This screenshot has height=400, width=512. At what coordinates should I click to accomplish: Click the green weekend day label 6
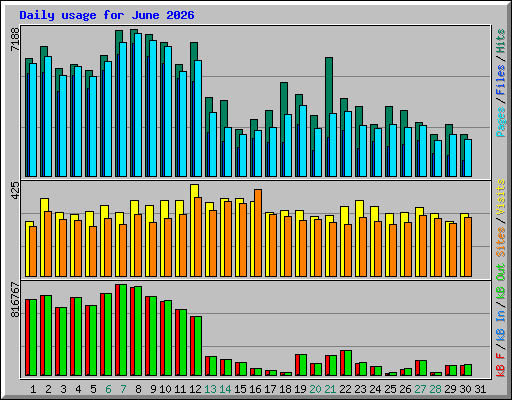108,389
